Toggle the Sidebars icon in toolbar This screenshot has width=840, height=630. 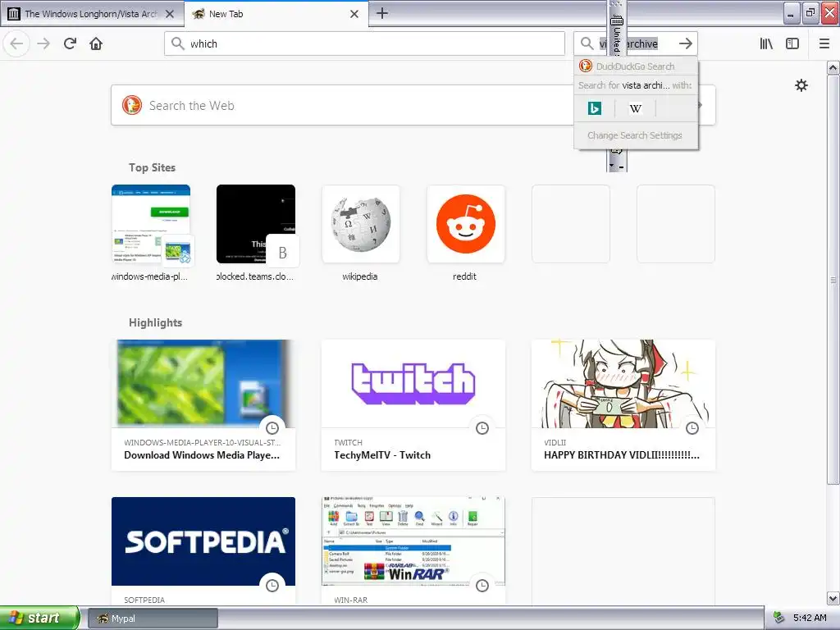pos(792,44)
